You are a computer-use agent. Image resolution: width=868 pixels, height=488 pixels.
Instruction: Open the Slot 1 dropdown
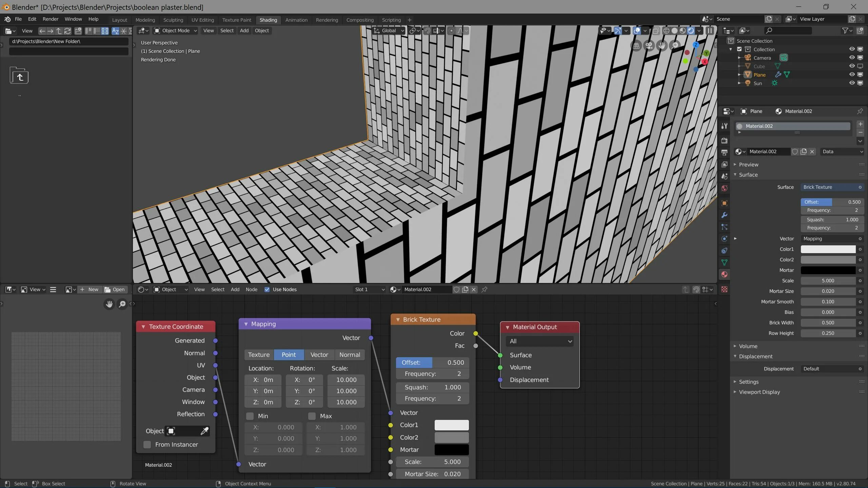pos(369,289)
